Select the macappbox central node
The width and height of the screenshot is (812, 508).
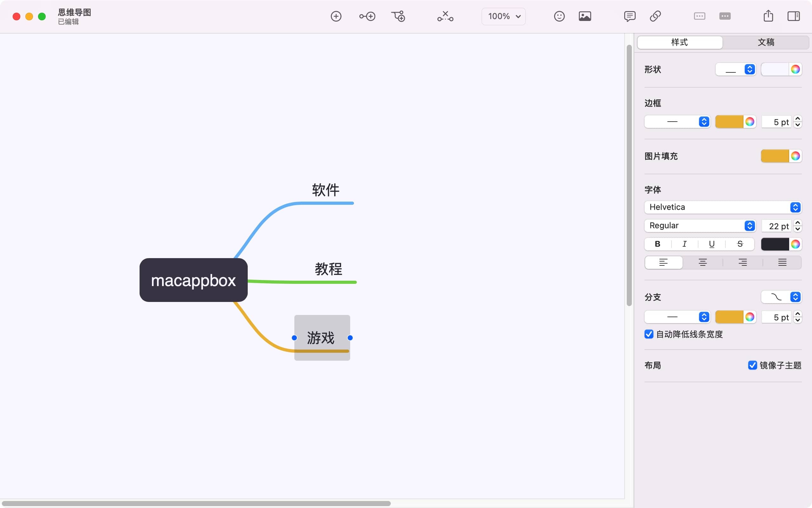pos(193,280)
